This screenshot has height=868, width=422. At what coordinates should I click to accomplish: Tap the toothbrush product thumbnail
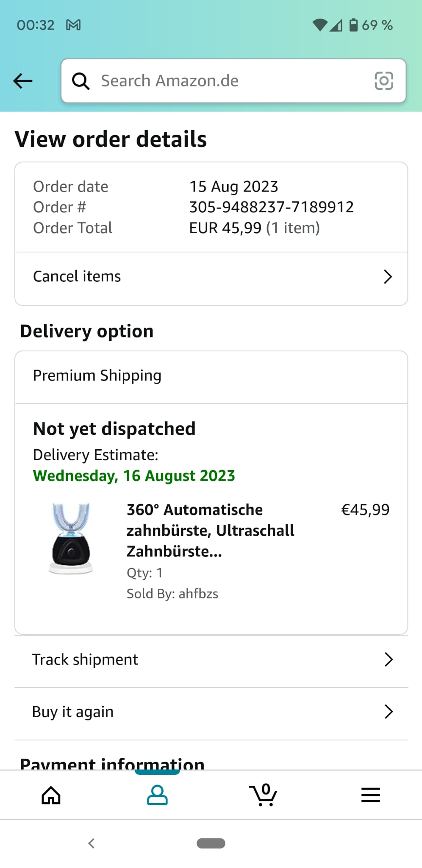pyautogui.click(x=71, y=538)
